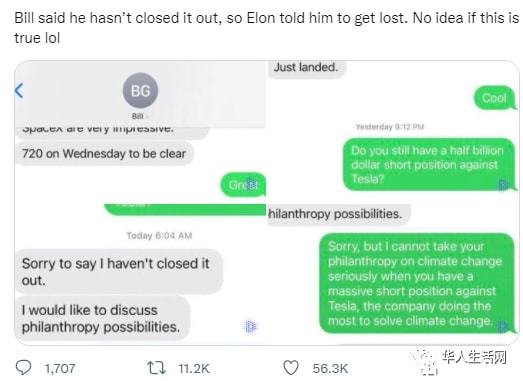Tap the blue back chevron

pos(19,90)
